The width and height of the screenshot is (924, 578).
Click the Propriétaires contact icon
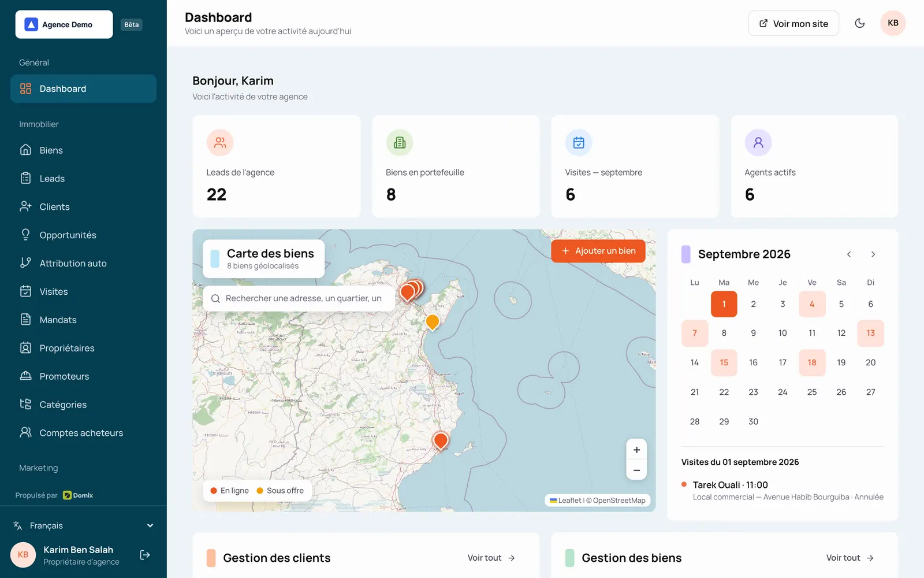[25, 348]
